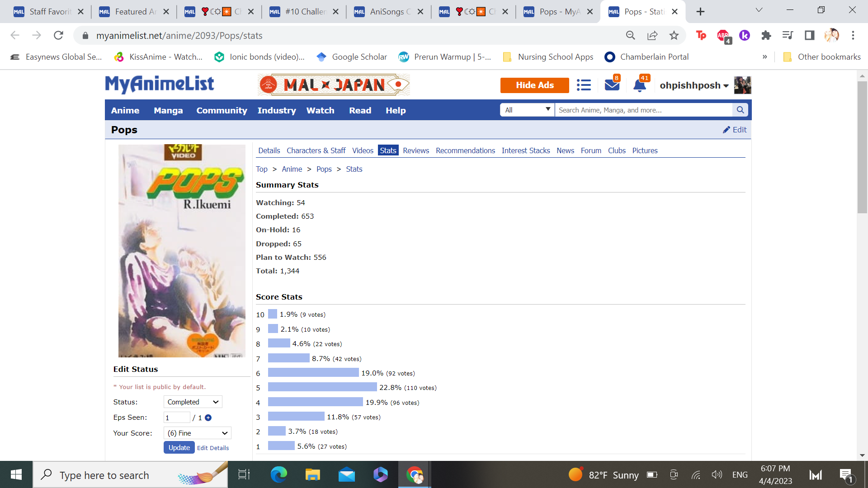Screen dimensions: 868x488
Task: Bookmark this page with star icon
Action: coord(674,35)
